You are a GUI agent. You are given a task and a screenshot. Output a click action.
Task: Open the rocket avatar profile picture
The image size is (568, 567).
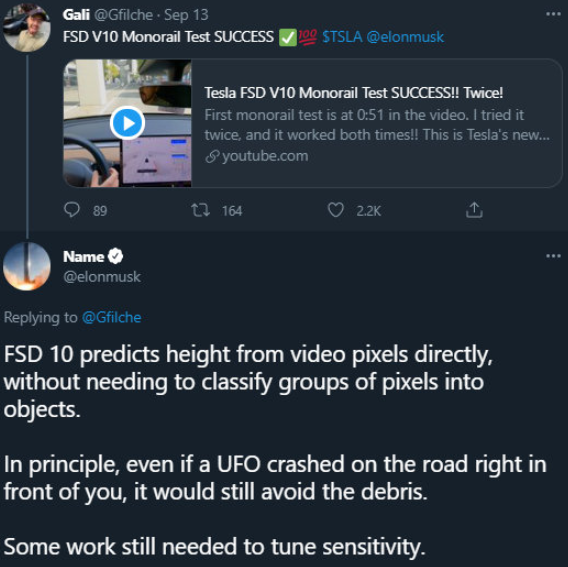(26, 266)
